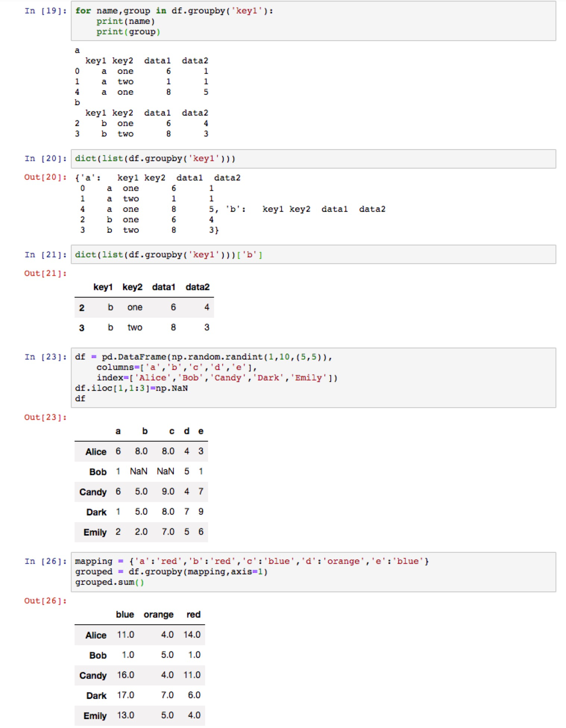Select the "orange" column header
566x728 pixels.
158,615
